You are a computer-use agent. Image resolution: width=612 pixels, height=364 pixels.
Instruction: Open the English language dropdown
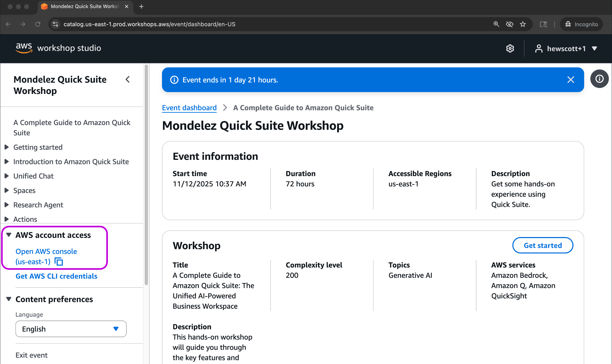click(71, 329)
